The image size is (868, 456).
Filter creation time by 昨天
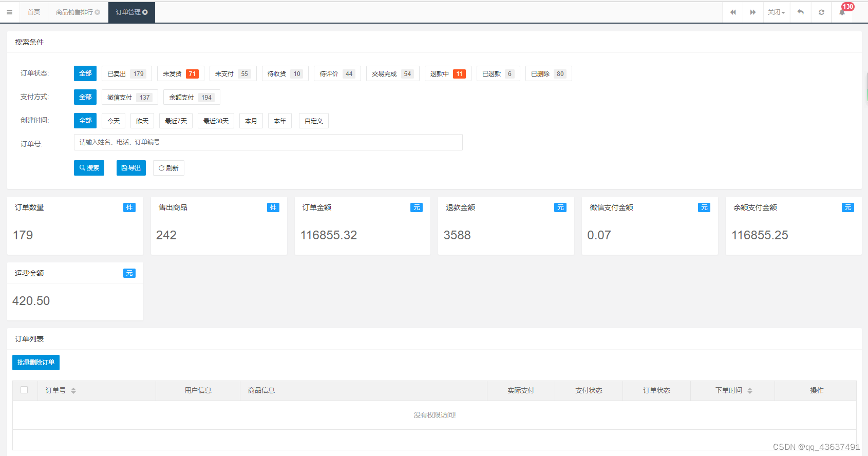pyautogui.click(x=142, y=121)
